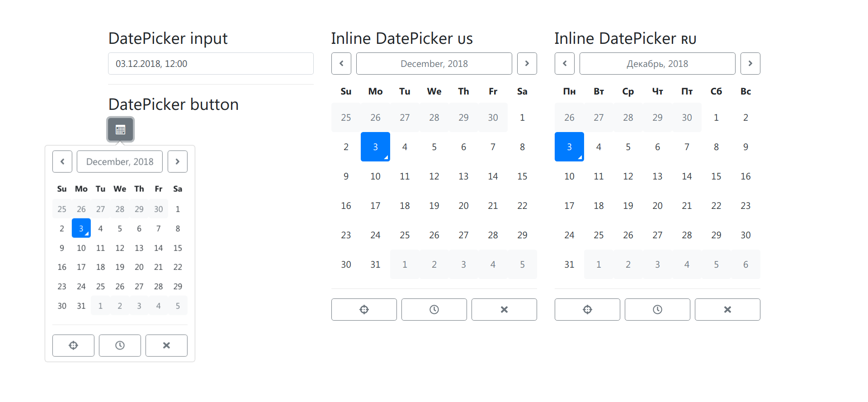Click the today crosshair in RU inline picker
This screenshot has height=402, width=868.
[587, 309]
